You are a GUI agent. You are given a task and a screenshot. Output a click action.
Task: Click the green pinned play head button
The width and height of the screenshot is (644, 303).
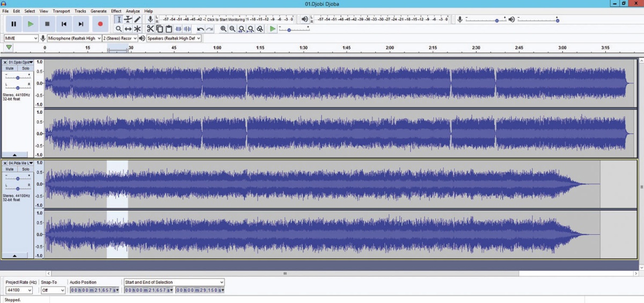point(9,48)
